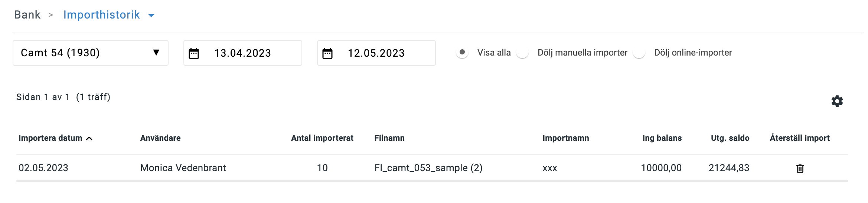
Task: Open the start date calendar icon
Action: click(x=194, y=53)
